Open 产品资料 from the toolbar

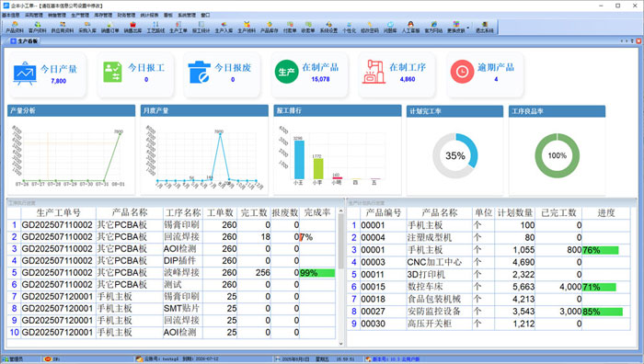pos(15,28)
